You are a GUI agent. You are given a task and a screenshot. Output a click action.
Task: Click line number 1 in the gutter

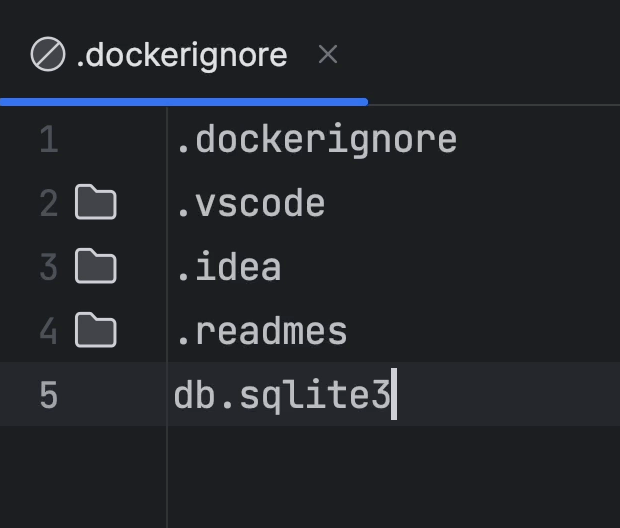48,139
